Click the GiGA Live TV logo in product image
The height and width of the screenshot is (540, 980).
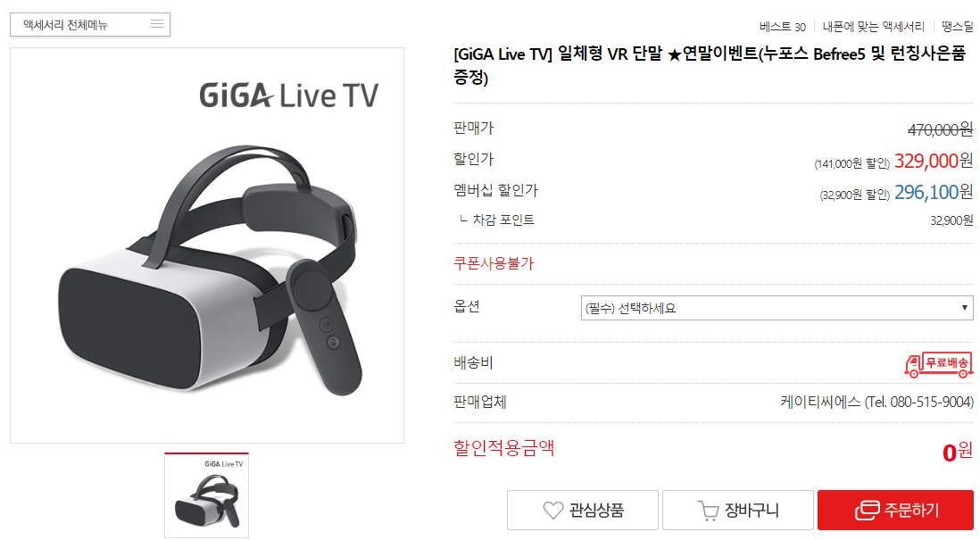289,96
